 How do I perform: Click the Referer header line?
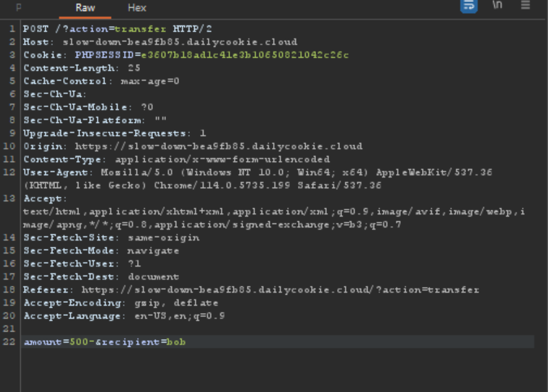251,290
